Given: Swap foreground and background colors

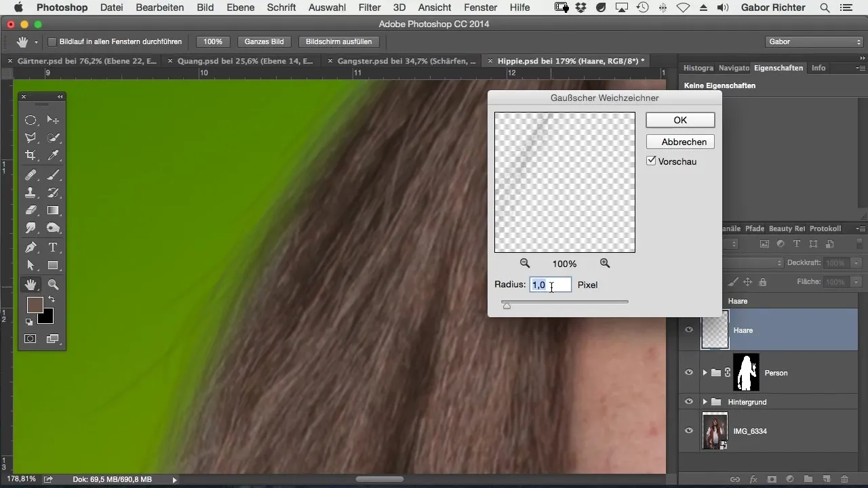Looking at the screenshot, I should click(52, 299).
